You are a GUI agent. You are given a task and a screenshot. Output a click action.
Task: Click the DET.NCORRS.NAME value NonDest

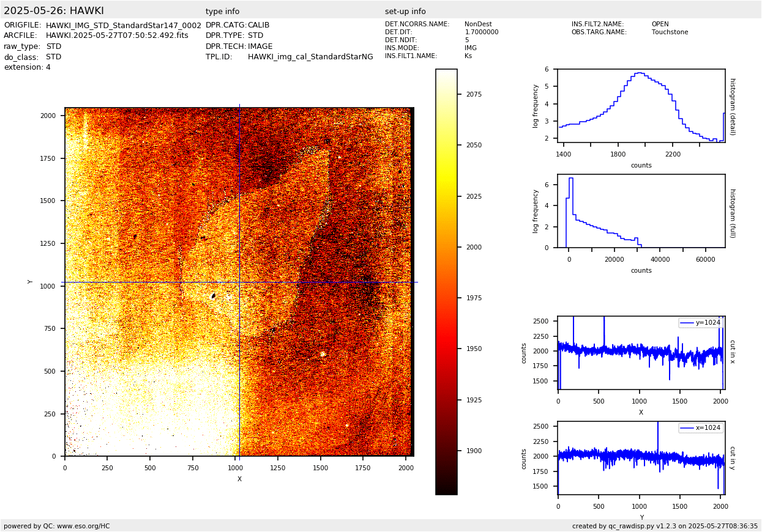478,24
